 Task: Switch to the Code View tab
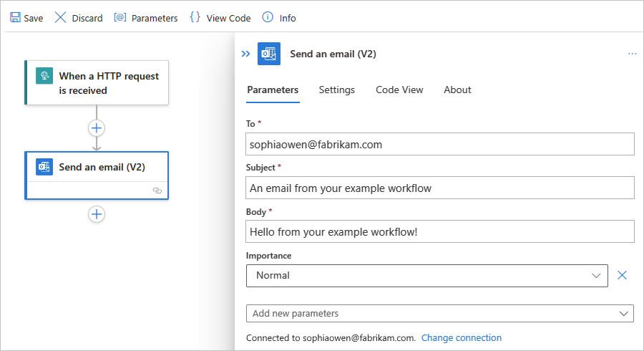pos(399,90)
